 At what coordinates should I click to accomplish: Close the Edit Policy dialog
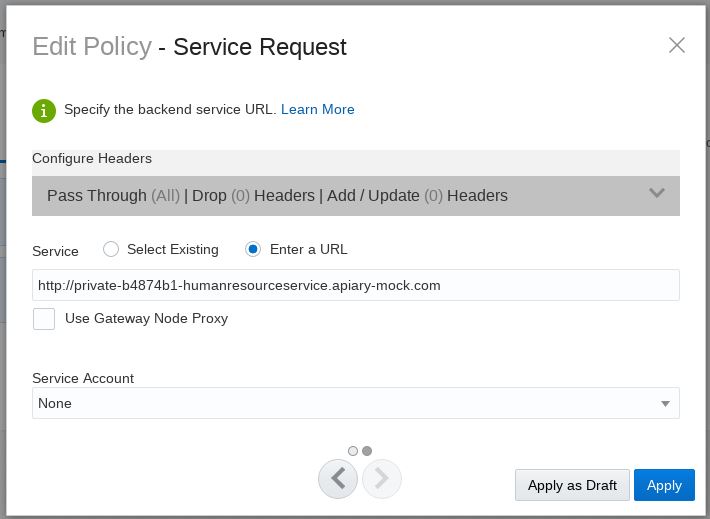676,45
